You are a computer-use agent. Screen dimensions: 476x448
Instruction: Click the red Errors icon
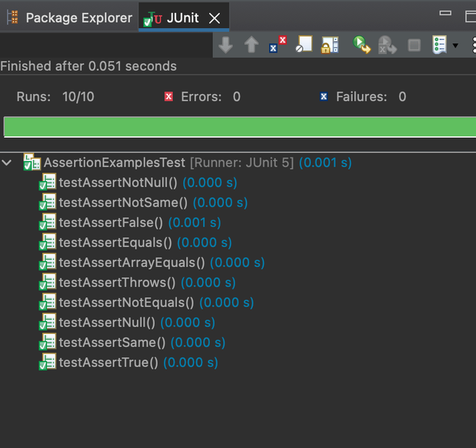click(169, 97)
